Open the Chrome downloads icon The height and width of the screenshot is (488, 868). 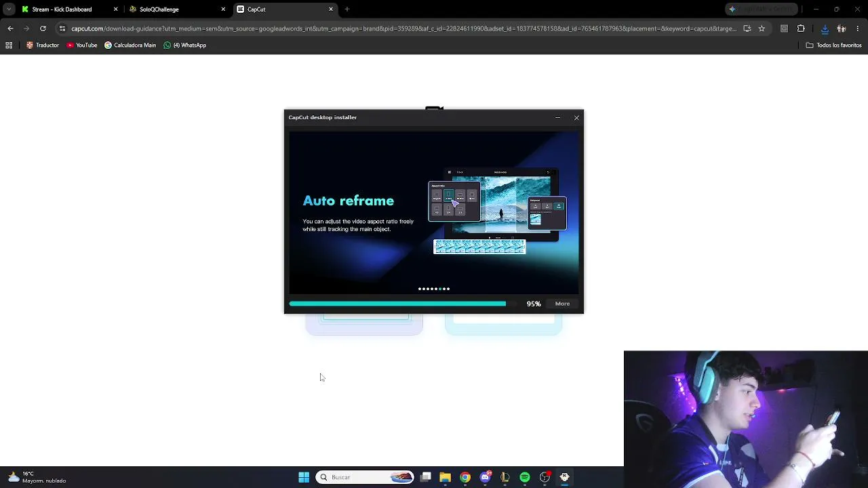tap(825, 28)
